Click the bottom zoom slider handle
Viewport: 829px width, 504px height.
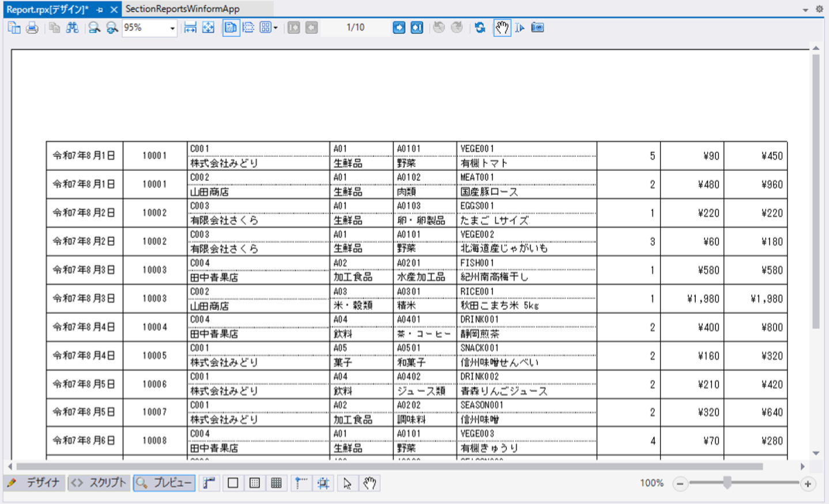[728, 483]
